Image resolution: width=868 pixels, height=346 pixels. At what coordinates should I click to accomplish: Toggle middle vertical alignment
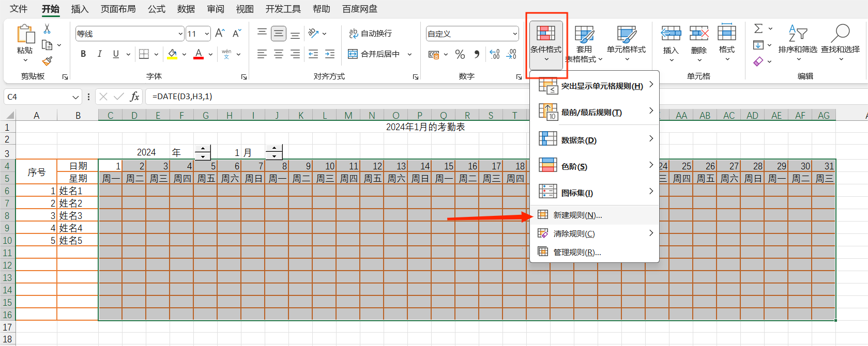(x=279, y=34)
